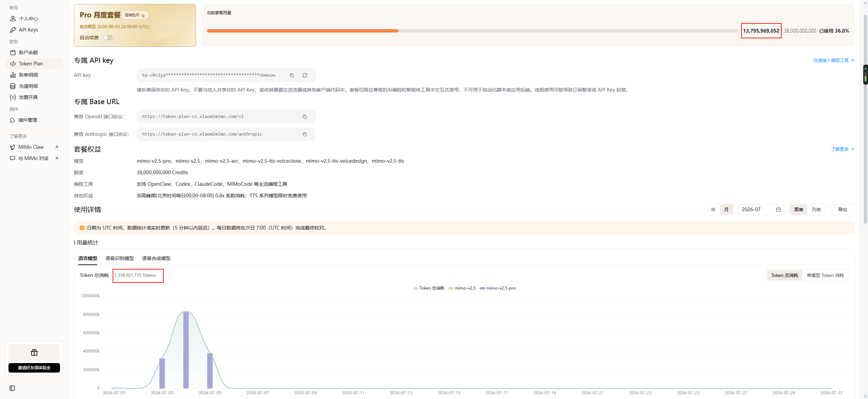Click the green widget at right edge

[865, 74]
